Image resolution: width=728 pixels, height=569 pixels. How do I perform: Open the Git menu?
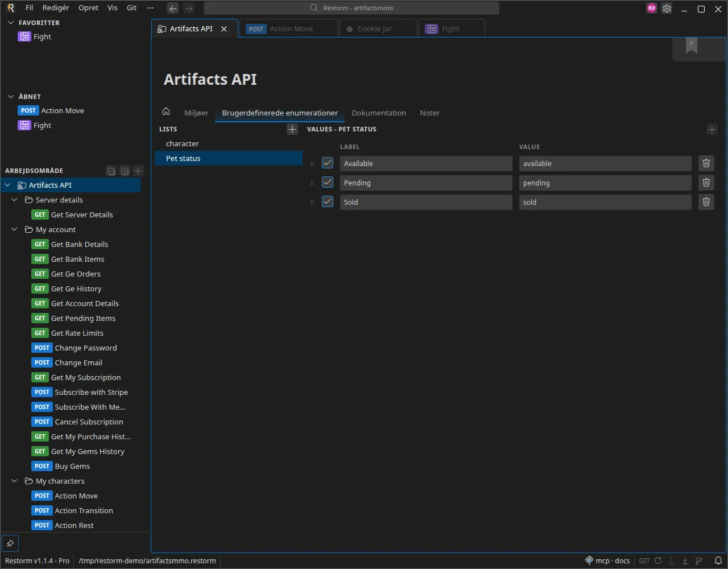pyautogui.click(x=132, y=8)
